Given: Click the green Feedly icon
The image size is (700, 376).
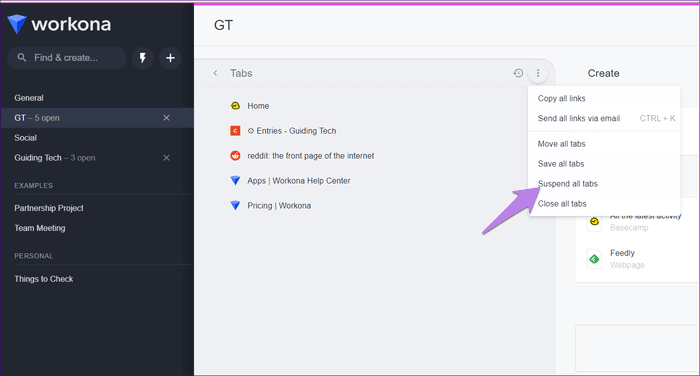Looking at the screenshot, I should click(x=594, y=259).
